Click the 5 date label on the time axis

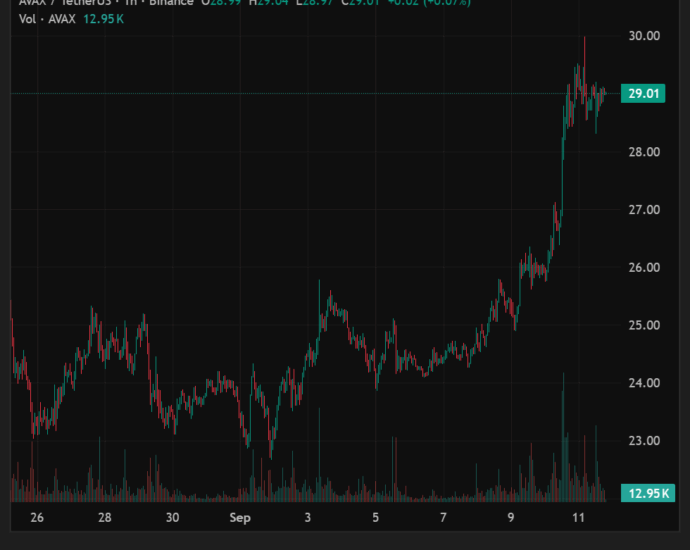pyautogui.click(x=375, y=518)
